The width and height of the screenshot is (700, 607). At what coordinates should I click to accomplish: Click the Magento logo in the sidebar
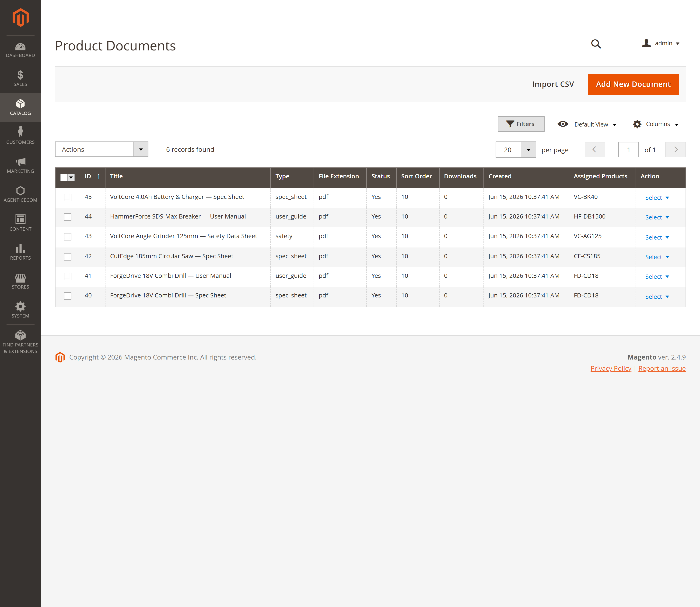tap(20, 18)
